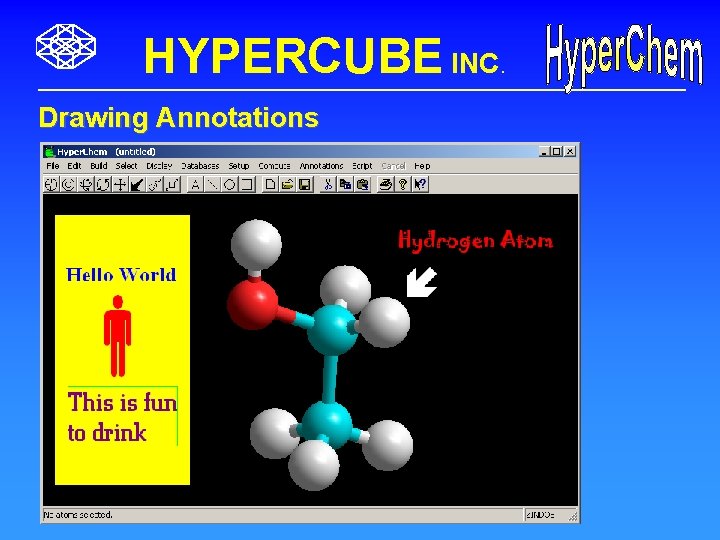Minimize the HyperChem window
720x540 pixels.
coord(544,152)
